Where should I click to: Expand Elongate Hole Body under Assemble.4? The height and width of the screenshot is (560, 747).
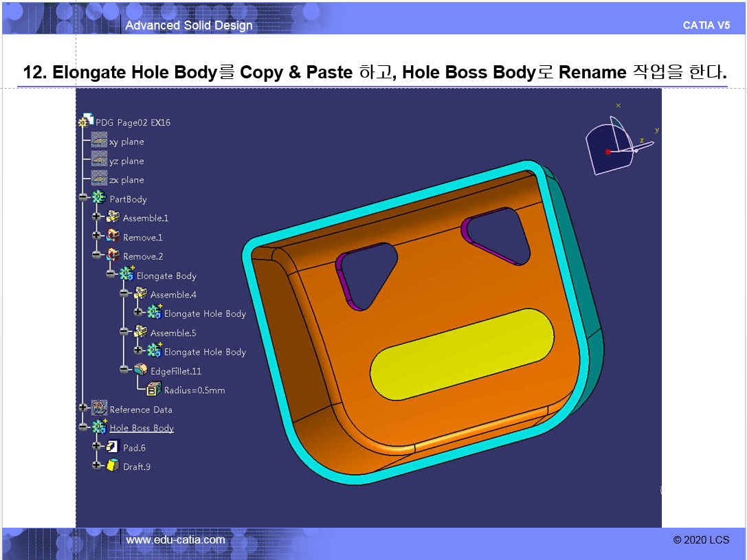pos(138,313)
